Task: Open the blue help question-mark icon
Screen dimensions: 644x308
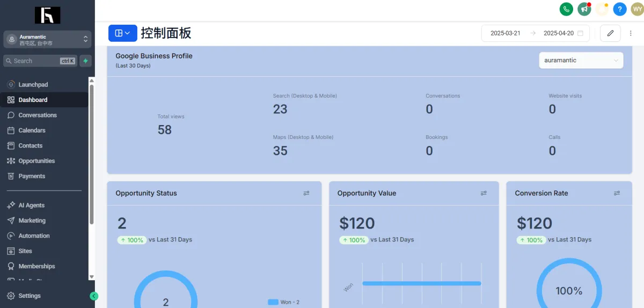Action: (620, 9)
